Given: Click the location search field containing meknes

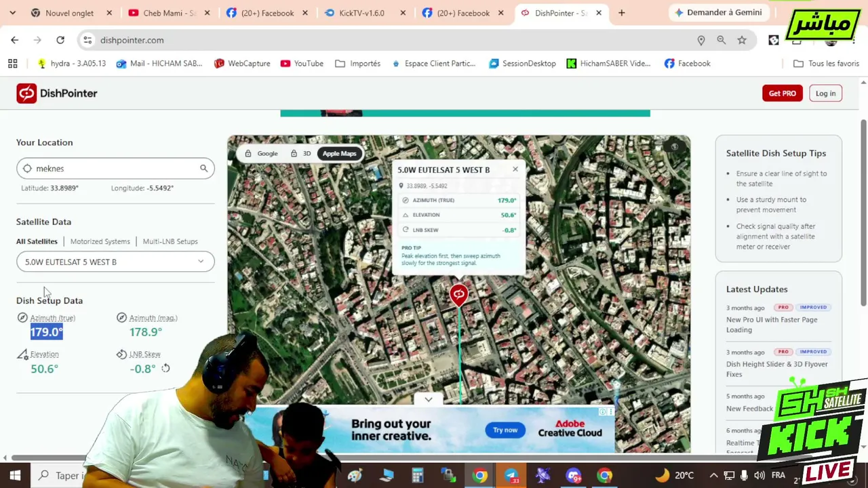Looking at the screenshot, I should tap(115, 168).
